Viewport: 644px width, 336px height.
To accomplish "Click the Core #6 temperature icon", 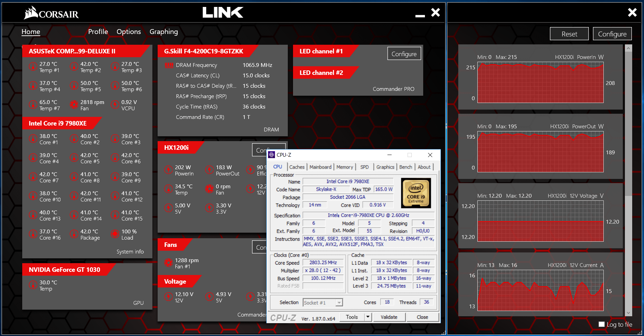I will pos(115,157).
